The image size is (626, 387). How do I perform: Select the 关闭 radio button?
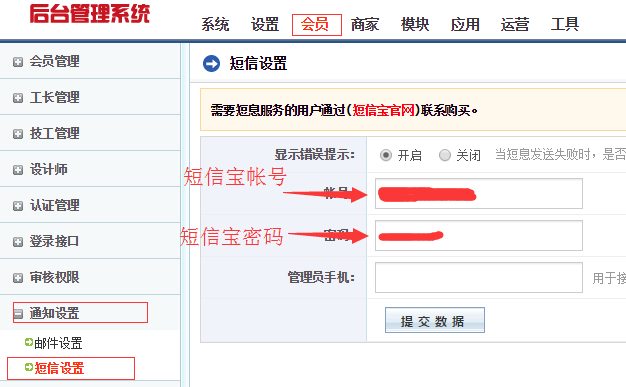[x=445, y=155]
